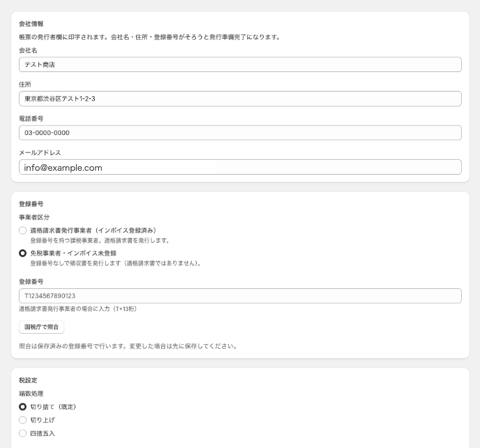Focus the 住所 address field

point(240,99)
